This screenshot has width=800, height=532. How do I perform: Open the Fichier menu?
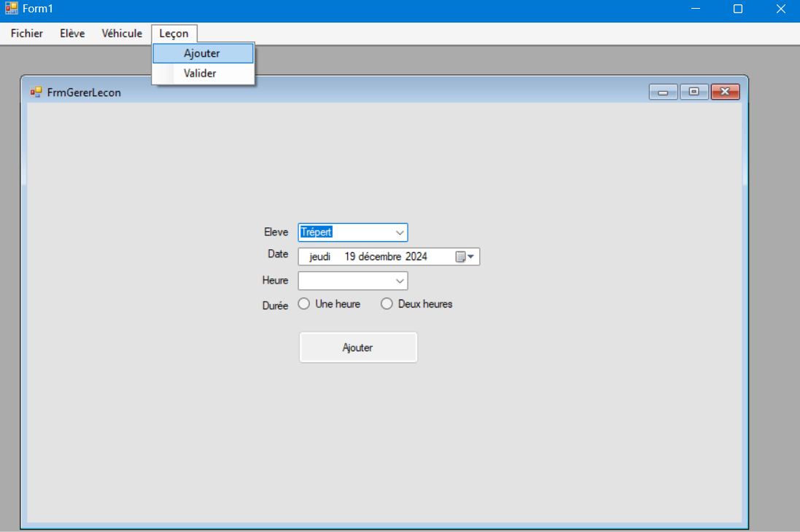tap(27, 34)
